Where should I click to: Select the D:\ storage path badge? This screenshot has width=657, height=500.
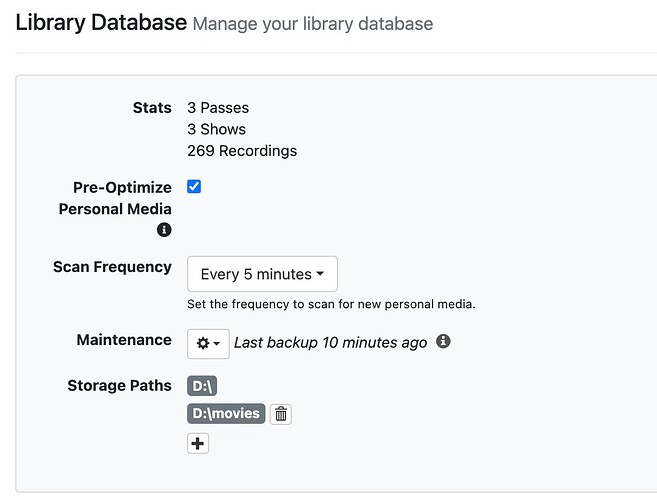pyautogui.click(x=202, y=386)
